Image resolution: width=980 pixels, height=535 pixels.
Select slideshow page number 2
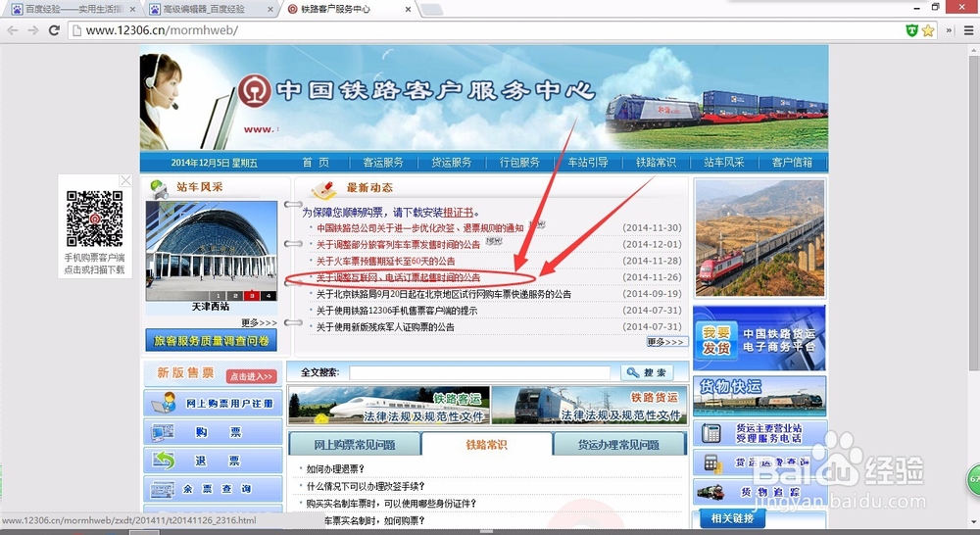coord(235,296)
